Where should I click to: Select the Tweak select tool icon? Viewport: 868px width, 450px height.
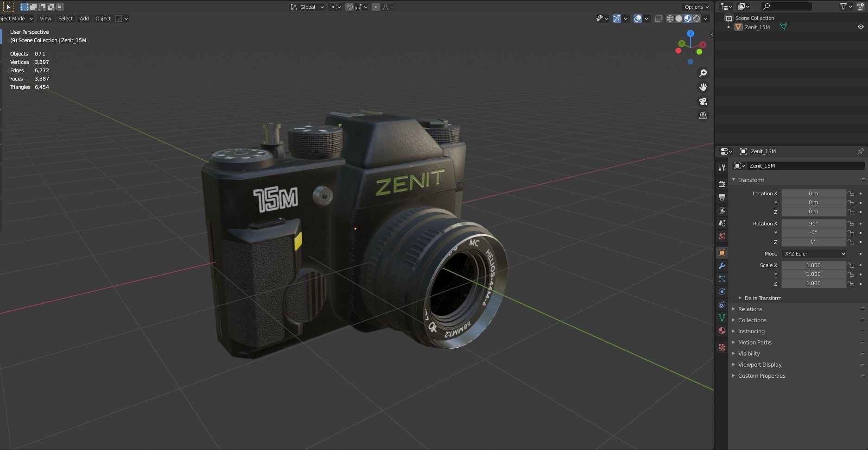(8, 7)
